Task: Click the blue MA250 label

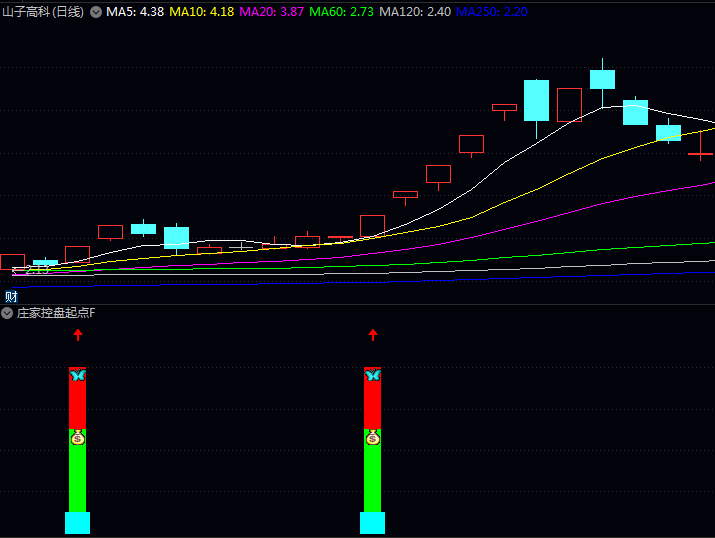Action: 491,12
